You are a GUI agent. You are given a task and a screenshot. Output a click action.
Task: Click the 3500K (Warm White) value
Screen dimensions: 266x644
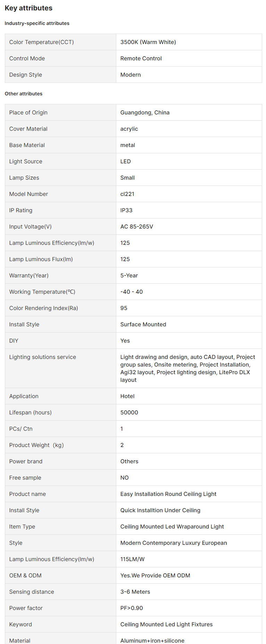point(148,42)
